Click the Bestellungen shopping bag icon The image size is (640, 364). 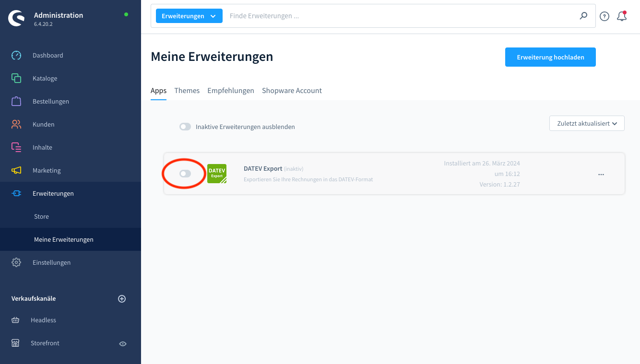point(16,101)
